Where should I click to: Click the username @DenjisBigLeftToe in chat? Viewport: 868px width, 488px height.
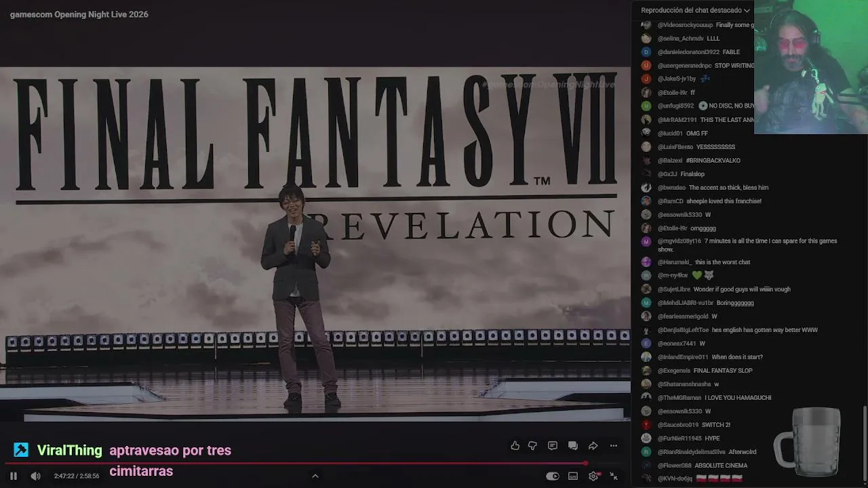[x=684, y=330]
